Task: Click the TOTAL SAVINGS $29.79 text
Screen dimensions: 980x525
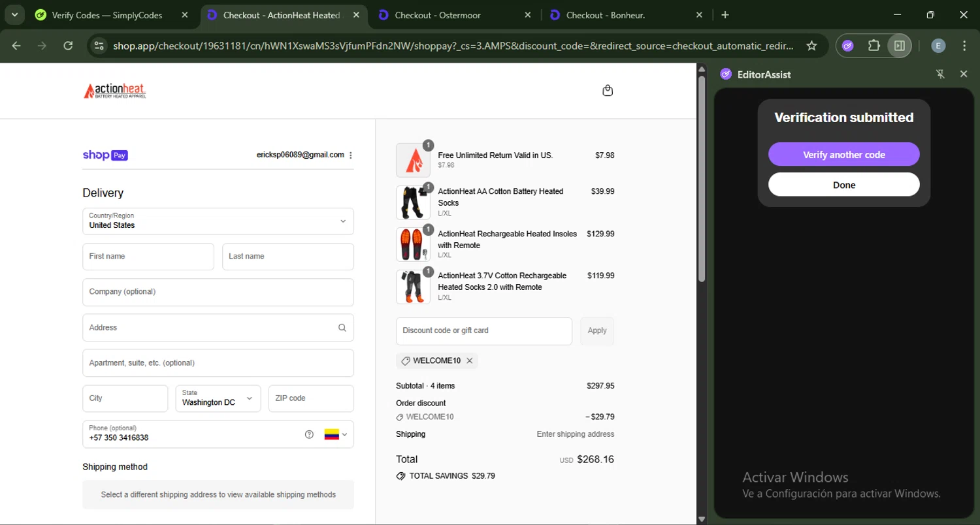Action: (452, 476)
